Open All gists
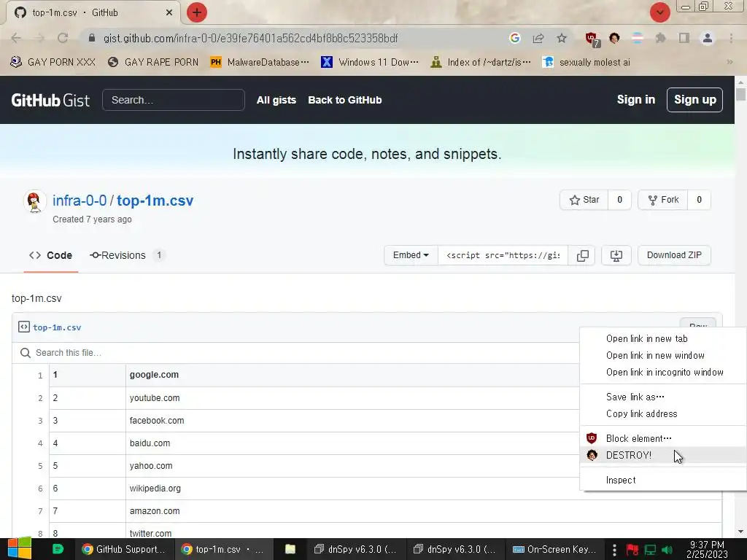The height and width of the screenshot is (560, 747). pyautogui.click(x=276, y=100)
